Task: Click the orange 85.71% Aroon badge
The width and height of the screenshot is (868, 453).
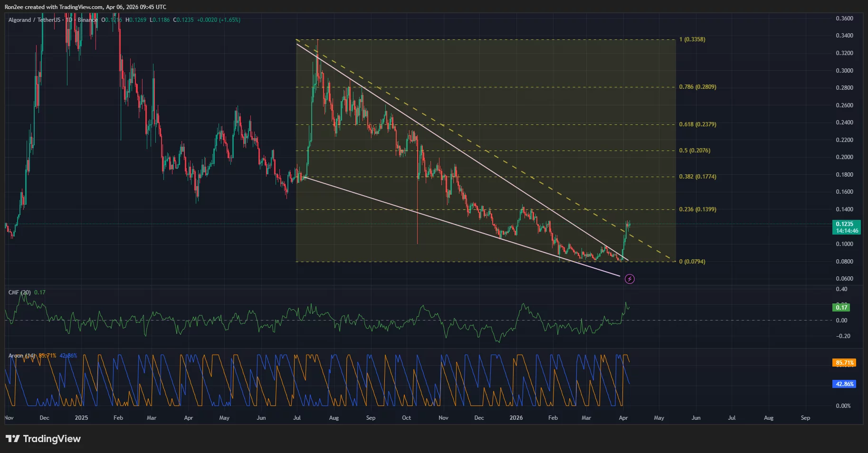Action: coord(843,362)
